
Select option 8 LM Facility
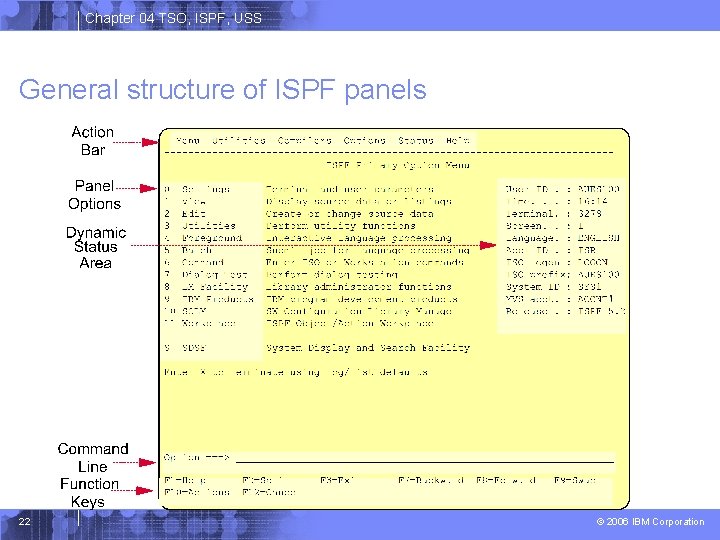(206, 287)
